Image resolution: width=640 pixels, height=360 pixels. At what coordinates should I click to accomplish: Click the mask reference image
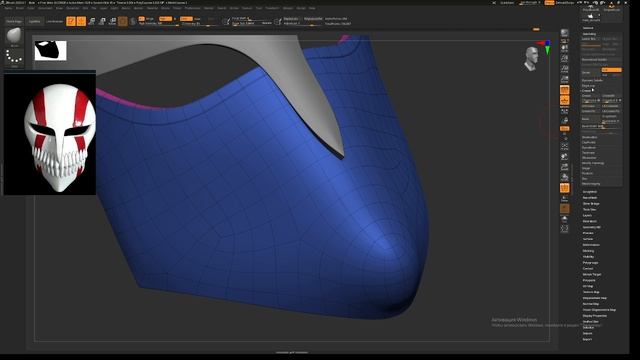pyautogui.click(x=50, y=133)
